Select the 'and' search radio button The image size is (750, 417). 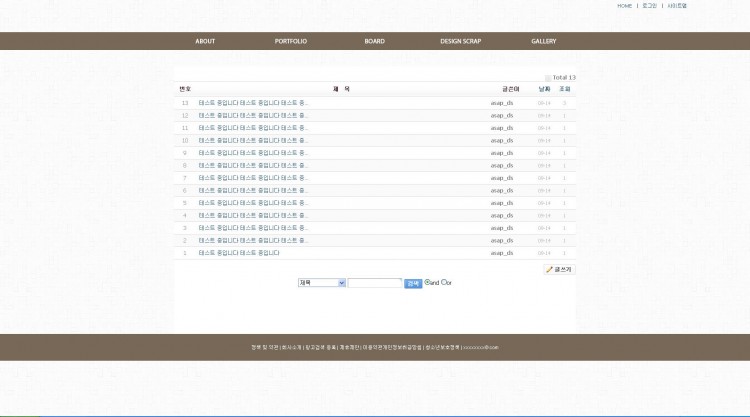point(428,282)
